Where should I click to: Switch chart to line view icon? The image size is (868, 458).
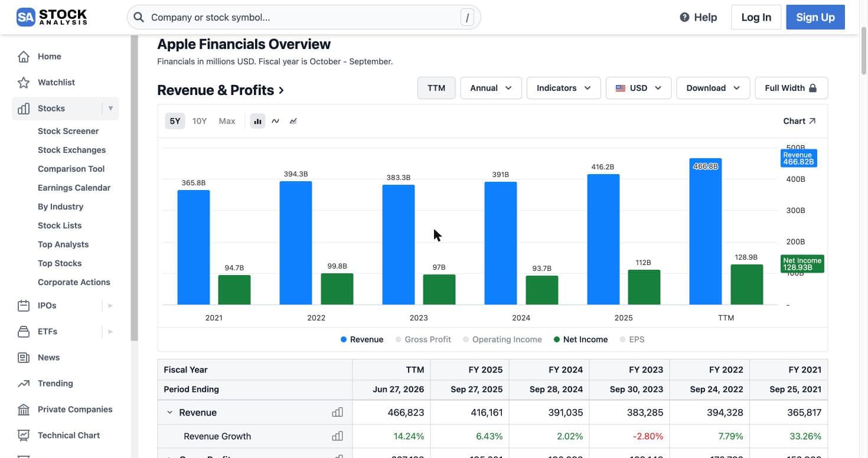(x=275, y=121)
